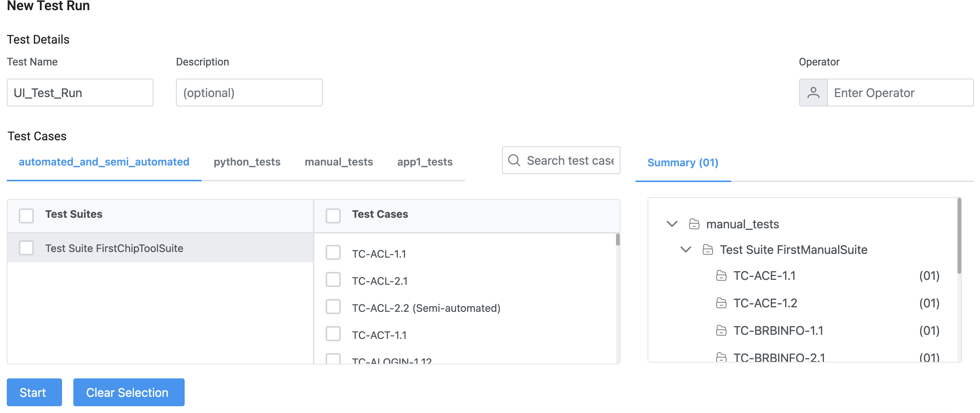Check the TC-ACL-2.1 checkbox

pos(333,280)
